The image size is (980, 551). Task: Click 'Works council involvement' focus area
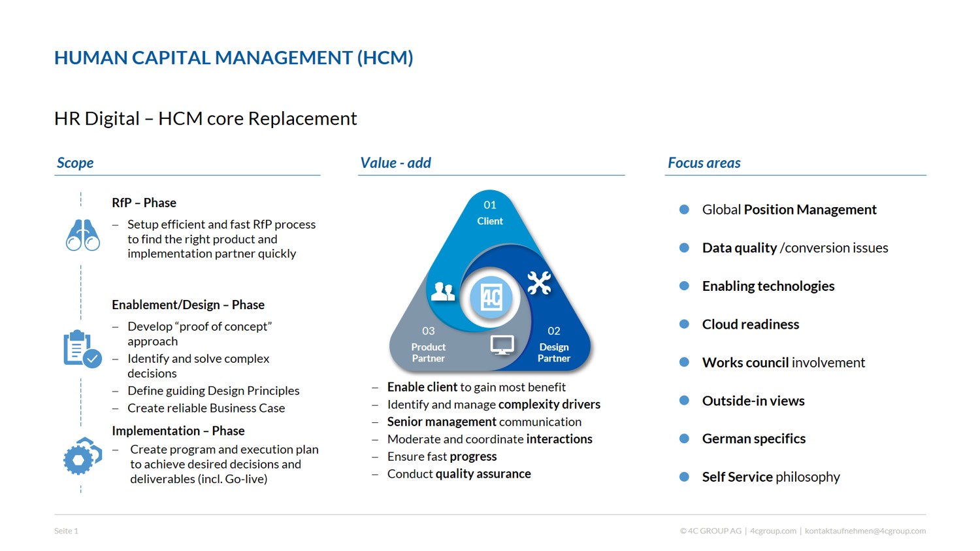click(783, 362)
